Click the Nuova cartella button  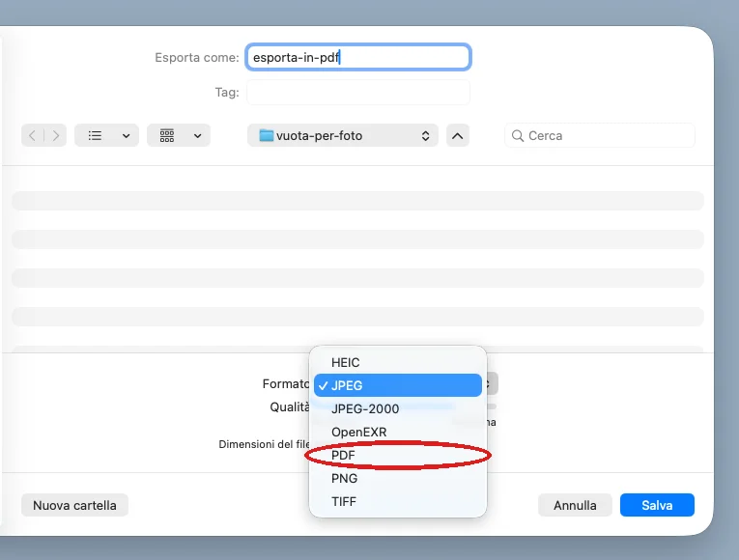pos(74,505)
